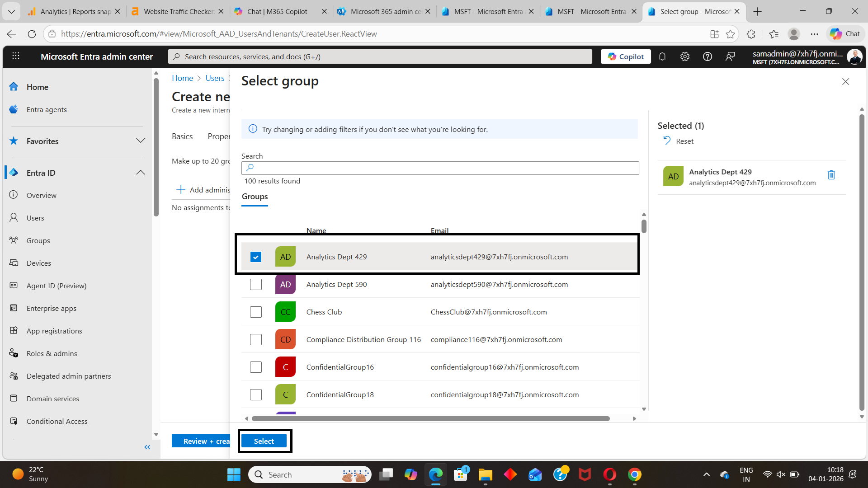The height and width of the screenshot is (488, 868).
Task: Click the Reset selection icon
Action: point(667,141)
